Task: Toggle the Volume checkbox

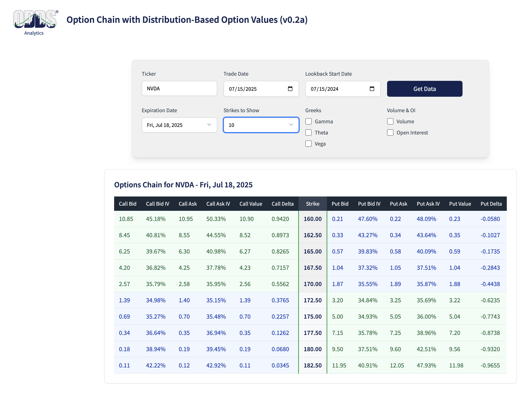Action: [390, 121]
